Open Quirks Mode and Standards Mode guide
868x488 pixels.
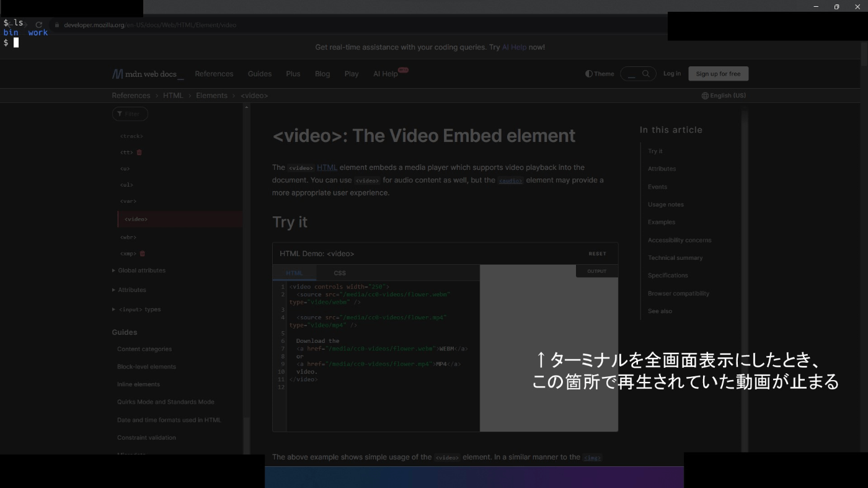166,402
